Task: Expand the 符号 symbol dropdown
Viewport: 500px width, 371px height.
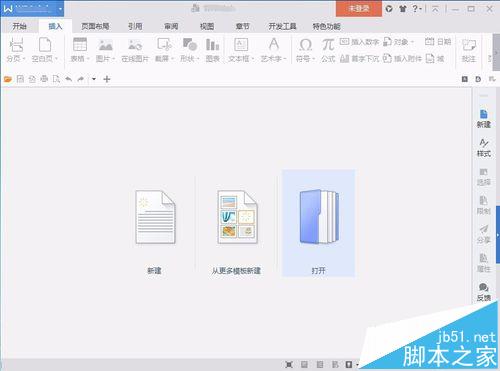Action: click(314, 59)
